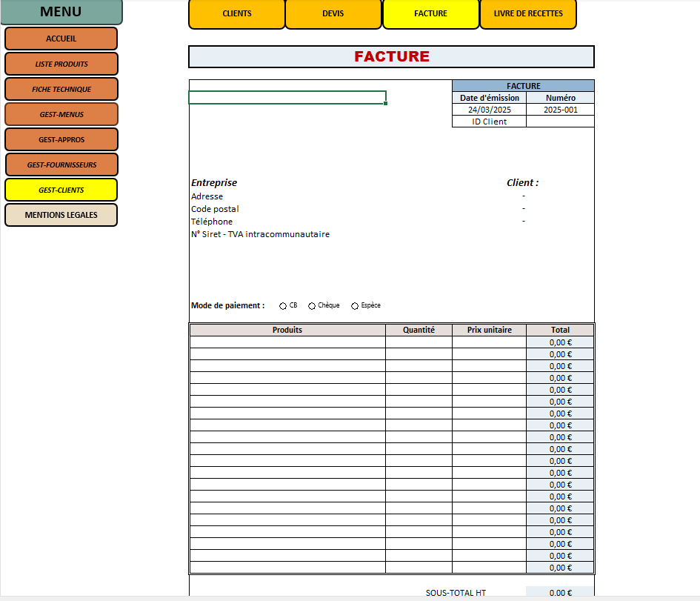This screenshot has height=601, width=700.
Task: Select the yellow GEST-CLIENTS button
Action: point(61,190)
